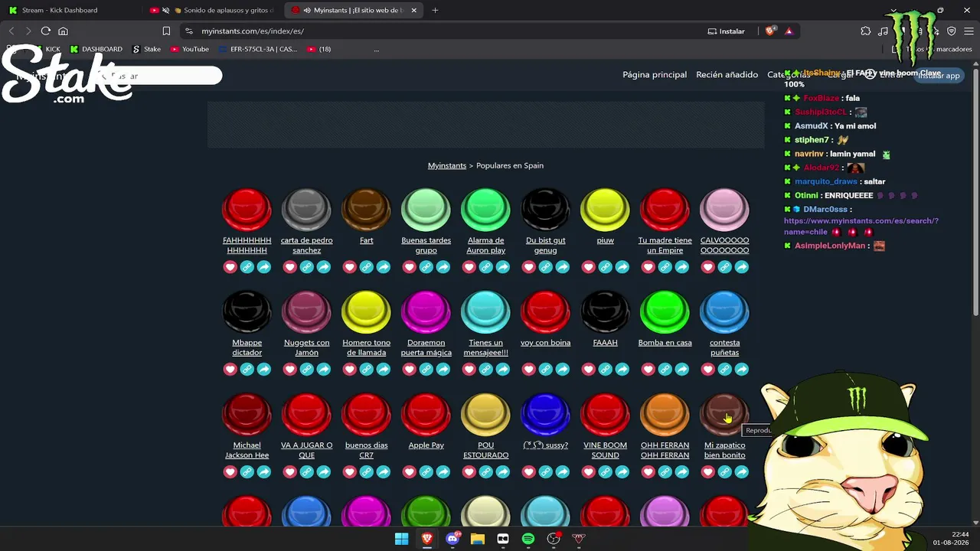
Task: Share icon for 'Mi zapatico bien bonito'
Action: (742, 472)
